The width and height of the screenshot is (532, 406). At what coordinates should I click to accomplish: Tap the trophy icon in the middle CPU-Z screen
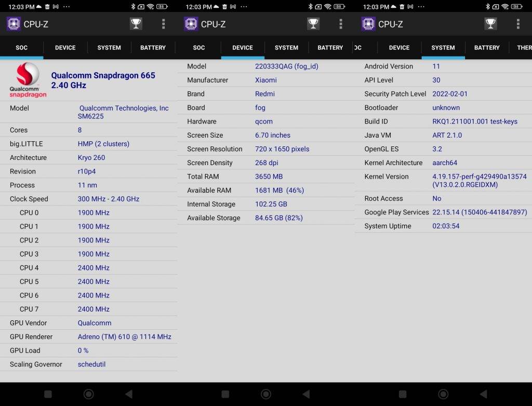click(x=313, y=24)
